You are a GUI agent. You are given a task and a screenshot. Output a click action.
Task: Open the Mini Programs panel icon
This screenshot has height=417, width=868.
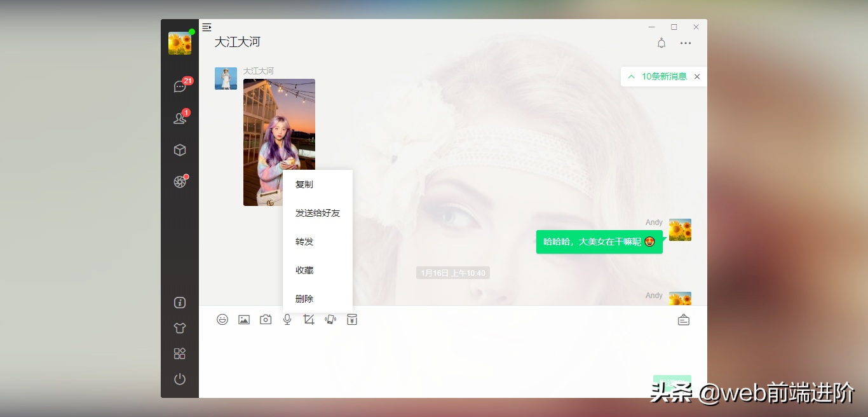(x=180, y=353)
